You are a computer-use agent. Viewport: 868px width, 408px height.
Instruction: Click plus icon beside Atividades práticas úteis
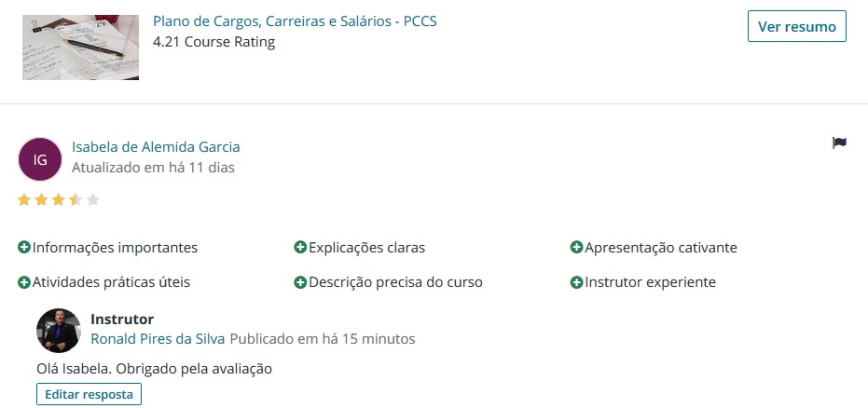24,282
